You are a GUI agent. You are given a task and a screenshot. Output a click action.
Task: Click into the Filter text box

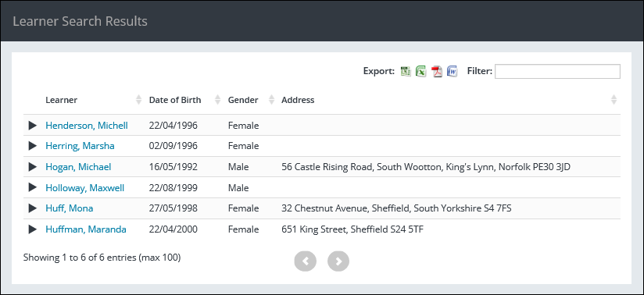[557, 71]
